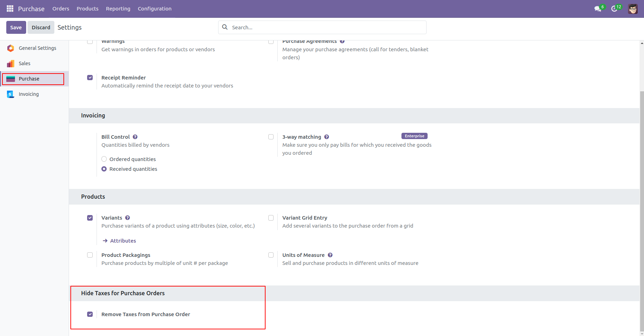Open the Reporting menu
The image size is (644, 336).
pyautogui.click(x=118, y=8)
